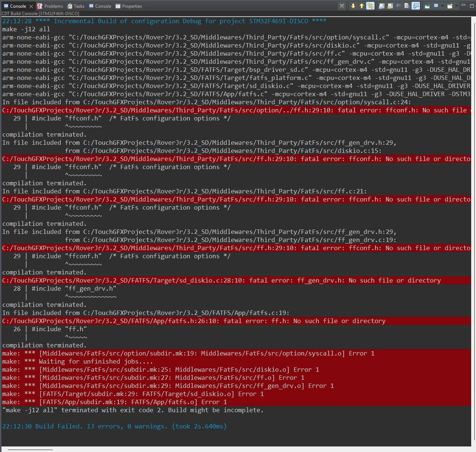
Task: Expand the Display Selected Console dropdown arrow
Action: pyautogui.click(x=442, y=6)
